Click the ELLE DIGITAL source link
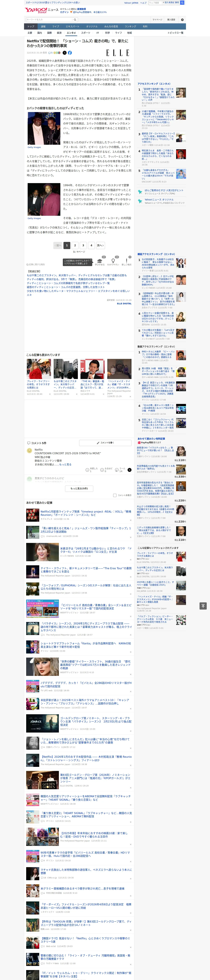 [124, 304]
